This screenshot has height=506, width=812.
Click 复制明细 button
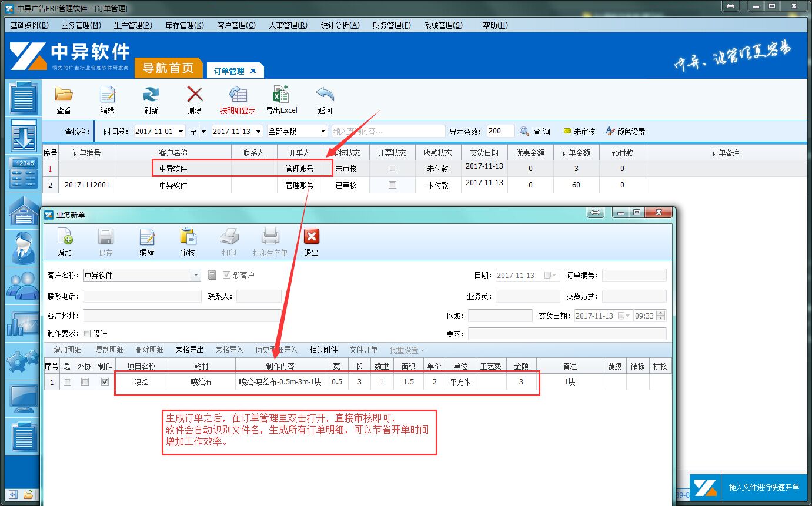110,350
